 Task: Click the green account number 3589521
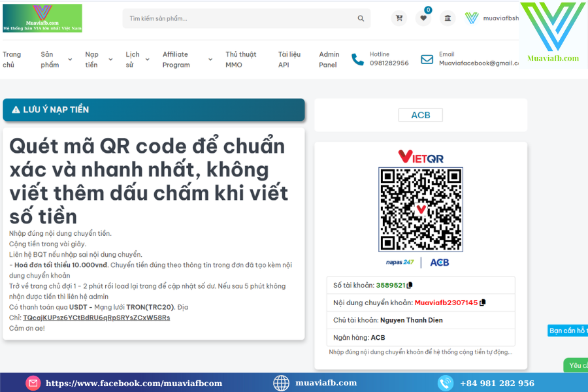pyautogui.click(x=391, y=286)
